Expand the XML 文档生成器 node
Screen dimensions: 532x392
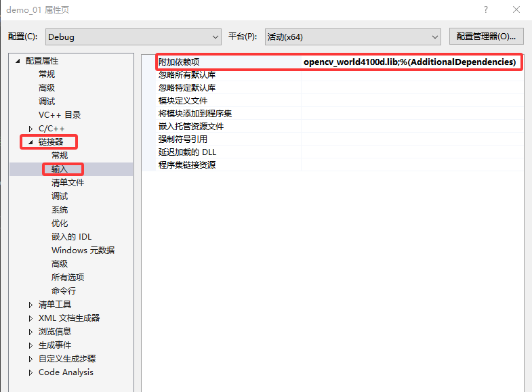point(30,318)
